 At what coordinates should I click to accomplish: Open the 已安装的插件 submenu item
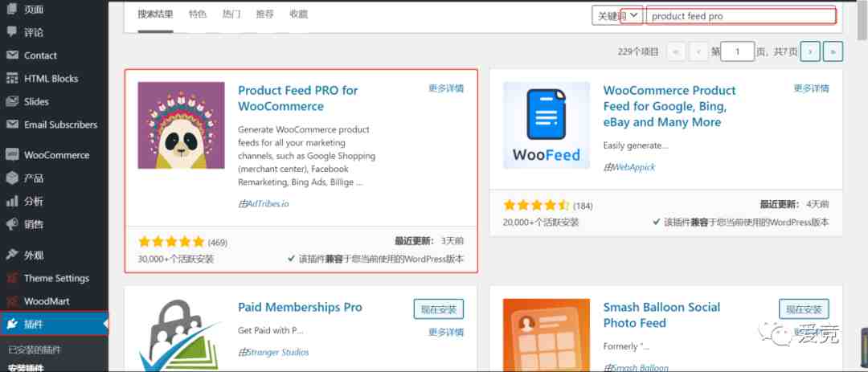point(35,350)
